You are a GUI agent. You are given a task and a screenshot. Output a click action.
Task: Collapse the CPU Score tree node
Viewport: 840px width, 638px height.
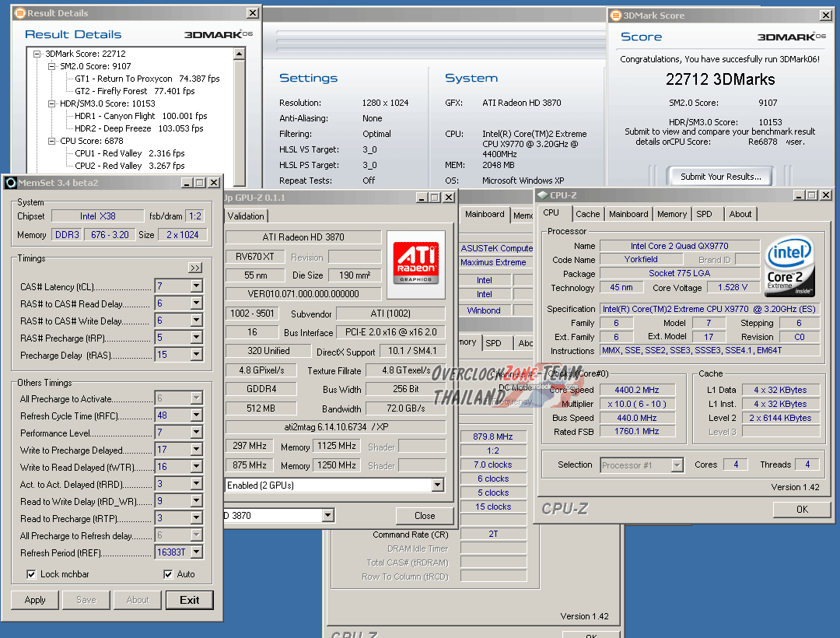(52, 142)
